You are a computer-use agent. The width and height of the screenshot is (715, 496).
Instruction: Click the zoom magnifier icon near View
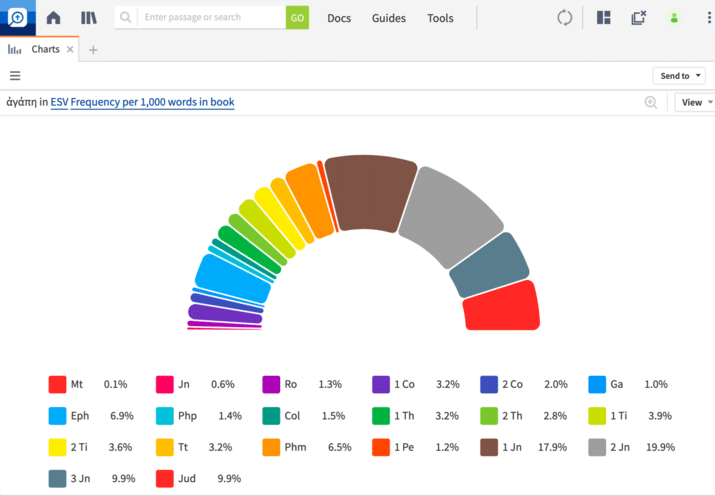click(x=651, y=102)
